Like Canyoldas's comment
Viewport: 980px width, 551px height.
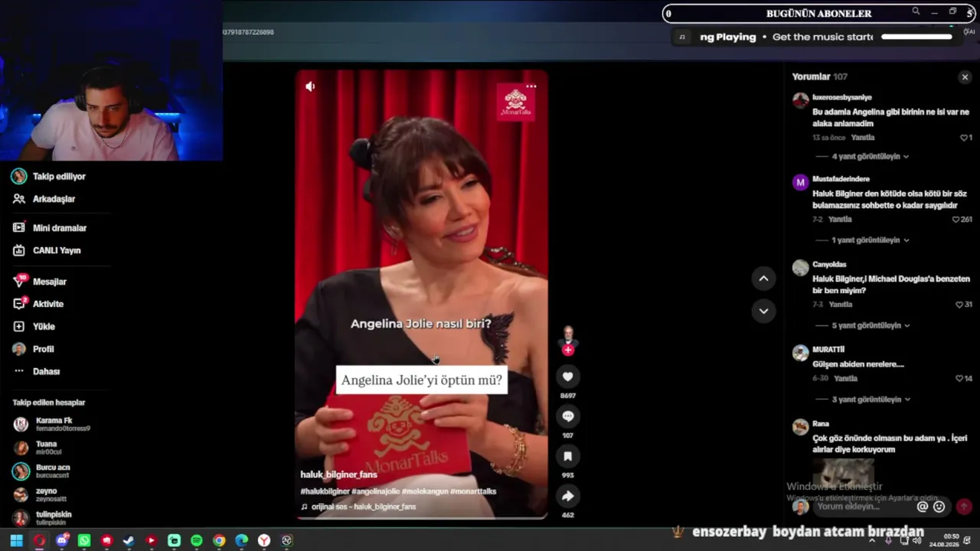coord(959,305)
